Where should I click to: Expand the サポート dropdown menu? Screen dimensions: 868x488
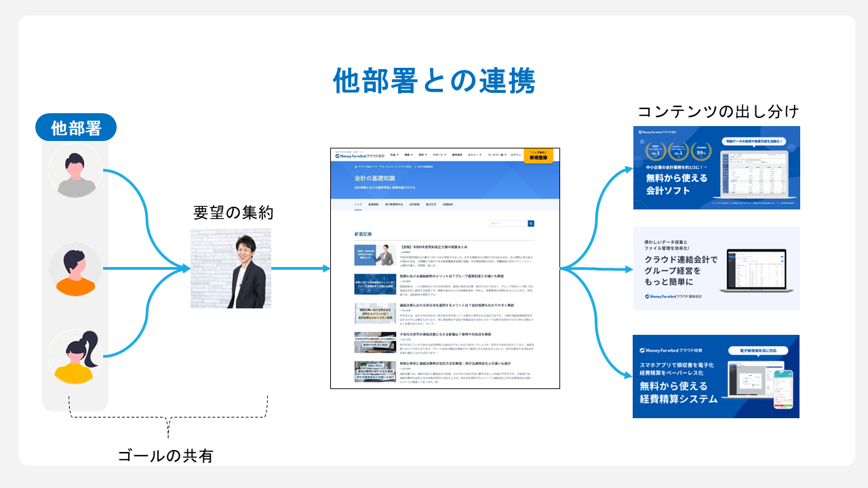tap(439, 155)
